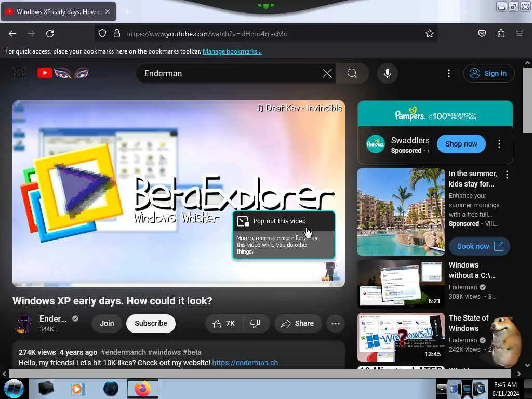Screen dimensions: 532x399
Task: Select Firefox in the taskbar
Action: (143, 389)
